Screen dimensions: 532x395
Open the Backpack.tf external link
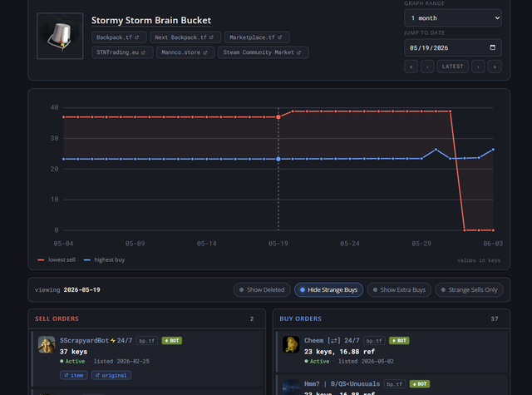point(119,37)
